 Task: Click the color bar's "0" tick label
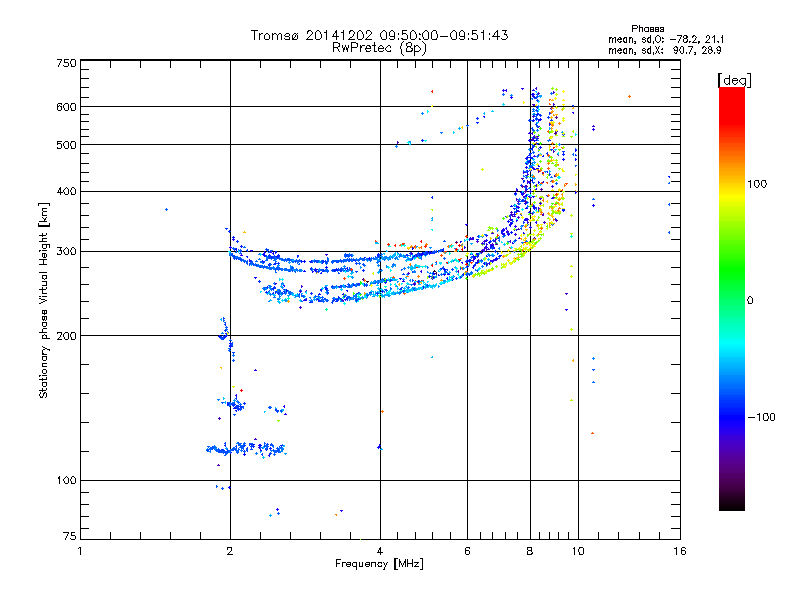(x=749, y=300)
